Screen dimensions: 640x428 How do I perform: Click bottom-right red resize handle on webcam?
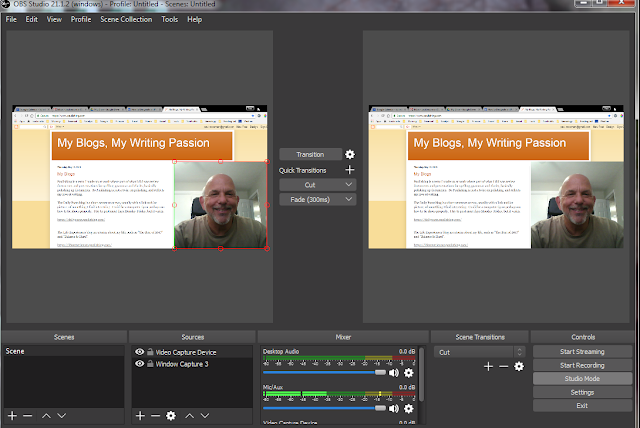click(267, 248)
